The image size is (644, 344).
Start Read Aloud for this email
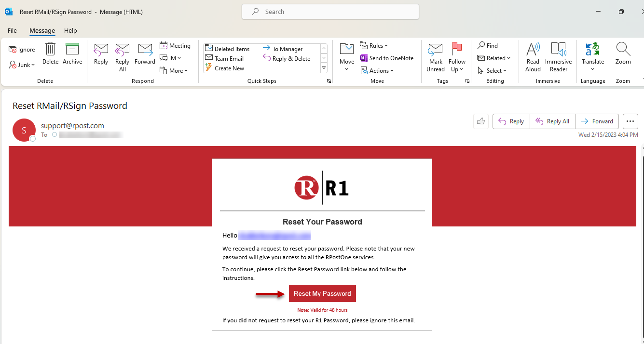[x=533, y=57]
